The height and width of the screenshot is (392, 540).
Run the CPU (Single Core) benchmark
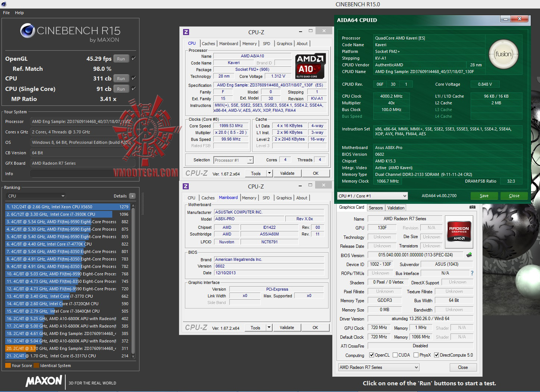[121, 89]
